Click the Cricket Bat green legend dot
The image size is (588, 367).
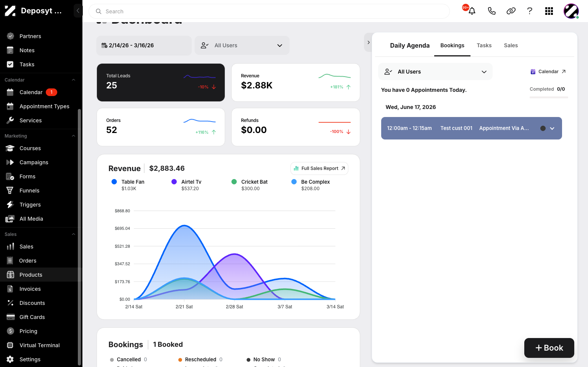[234, 182]
